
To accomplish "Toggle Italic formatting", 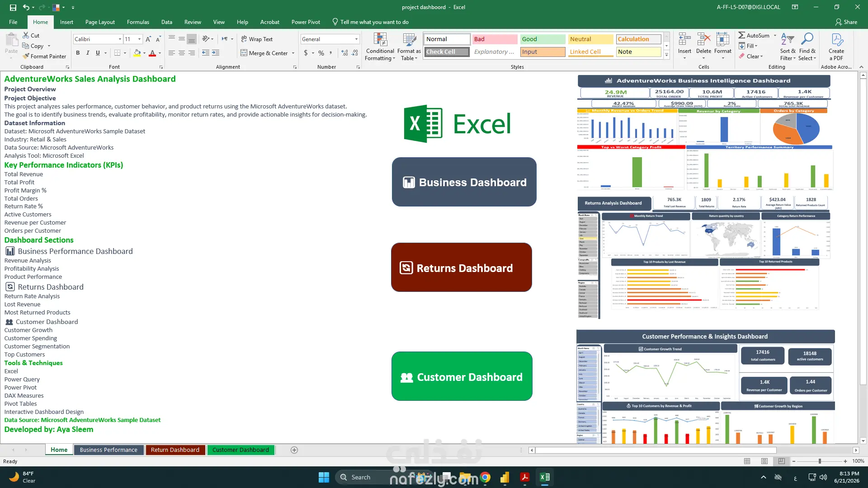I will click(x=88, y=53).
